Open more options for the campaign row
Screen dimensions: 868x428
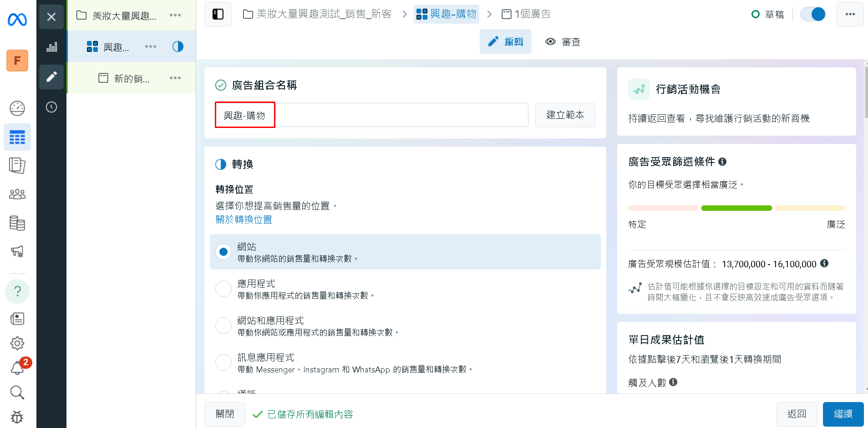tap(175, 15)
